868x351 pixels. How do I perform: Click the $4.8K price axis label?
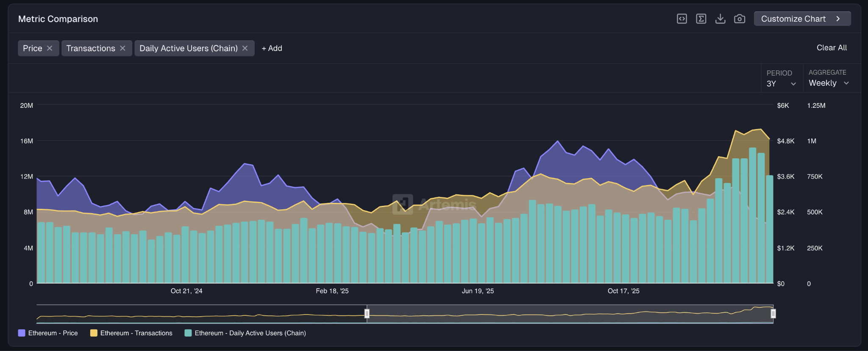(x=786, y=141)
